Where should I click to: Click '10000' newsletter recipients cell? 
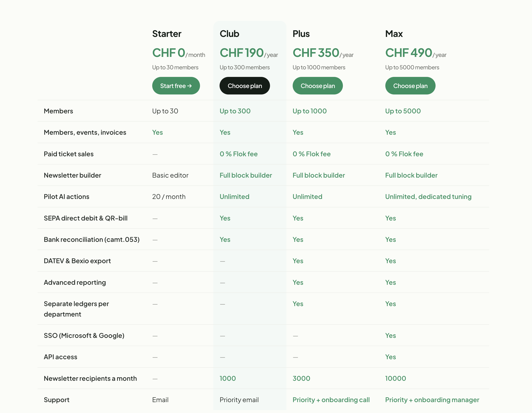(396, 379)
